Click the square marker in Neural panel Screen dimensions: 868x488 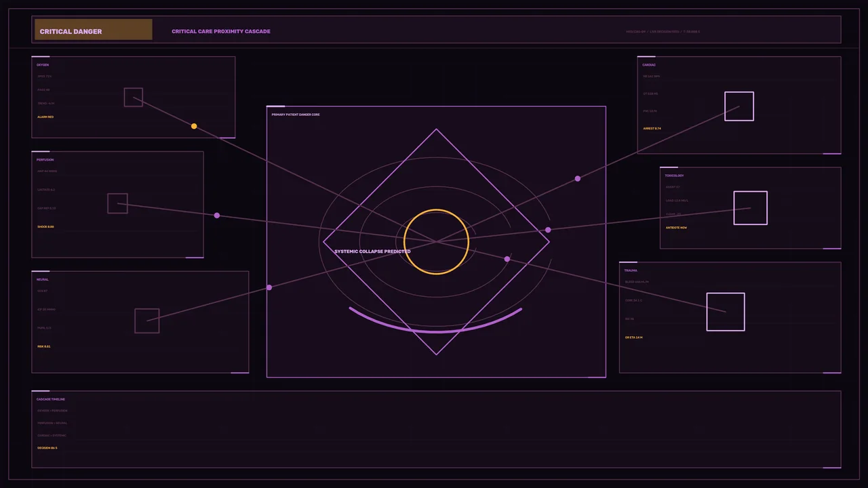147,321
